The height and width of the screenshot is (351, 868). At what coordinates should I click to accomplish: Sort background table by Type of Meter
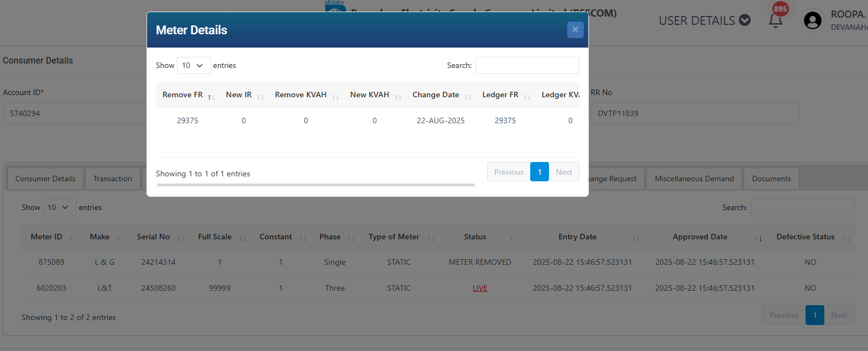coord(399,237)
